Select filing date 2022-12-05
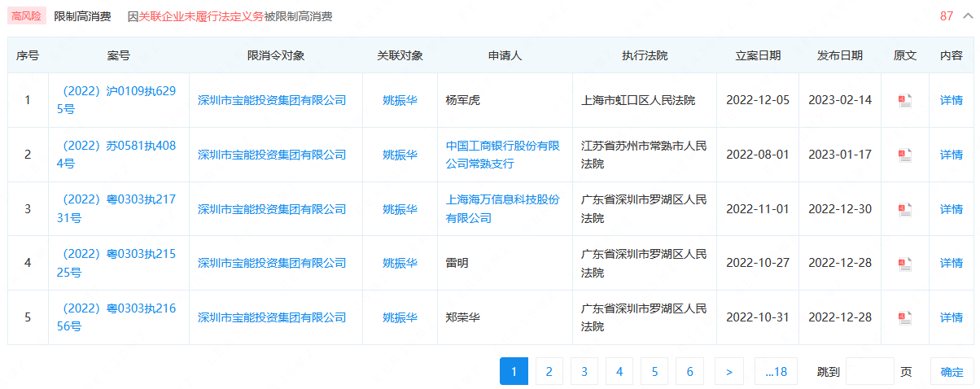980x389 pixels. [758, 100]
